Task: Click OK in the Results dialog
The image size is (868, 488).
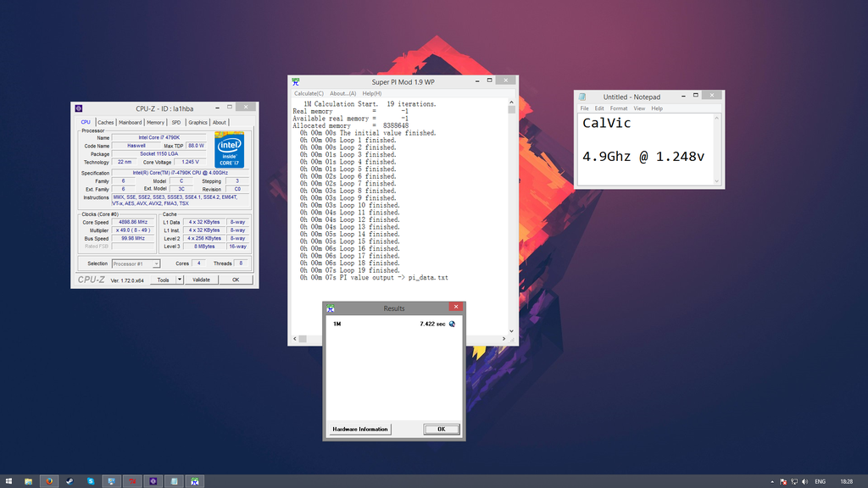Action: tap(441, 430)
